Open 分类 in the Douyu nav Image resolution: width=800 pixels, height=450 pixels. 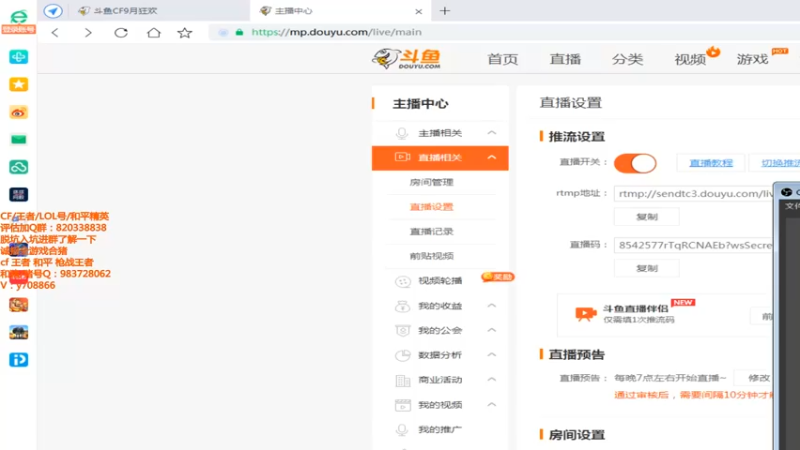coord(627,59)
